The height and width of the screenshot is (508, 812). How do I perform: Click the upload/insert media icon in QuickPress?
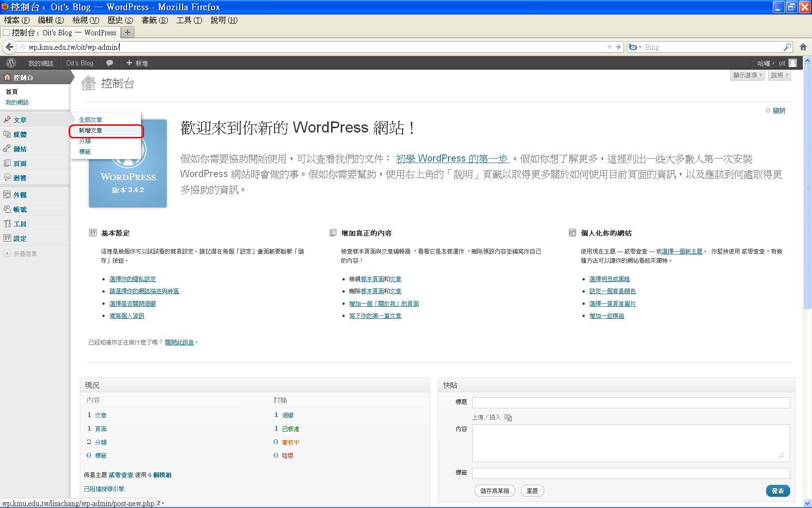508,418
